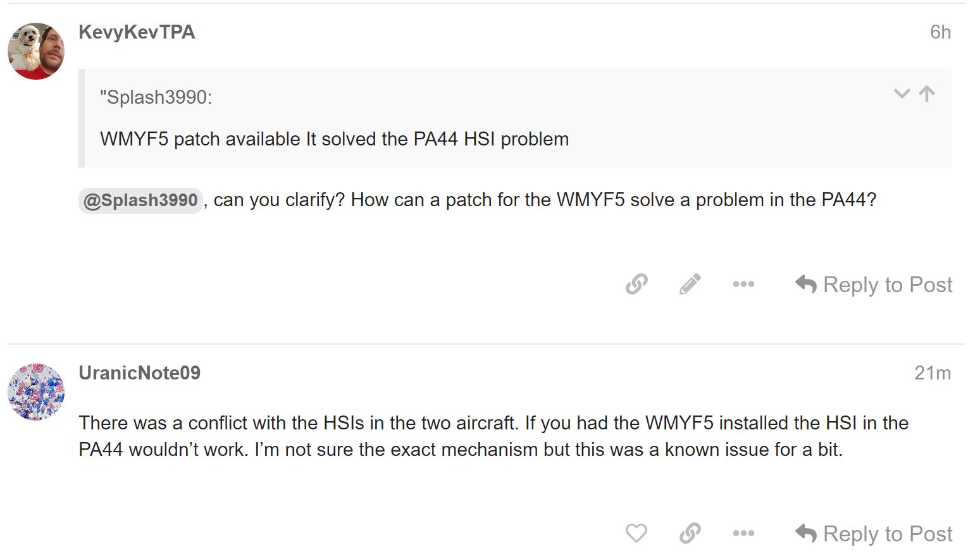Image resolution: width=980 pixels, height=554 pixels.
Task: Click the reply arrow icon on UranicNote09's post
Action: point(806,534)
